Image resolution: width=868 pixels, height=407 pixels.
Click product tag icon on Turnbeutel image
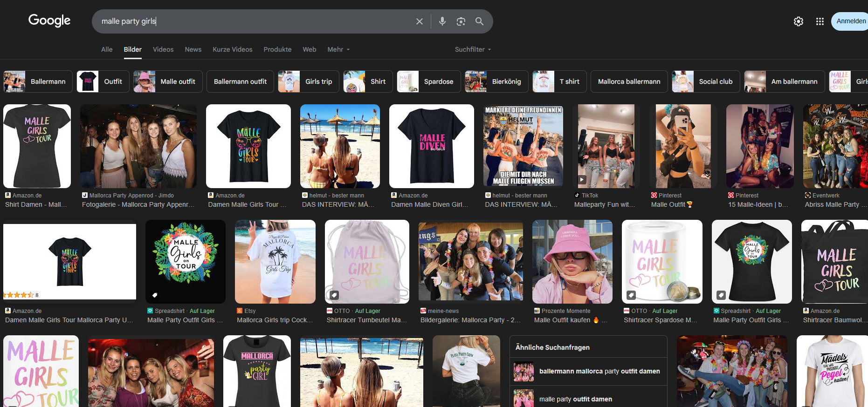pos(334,295)
